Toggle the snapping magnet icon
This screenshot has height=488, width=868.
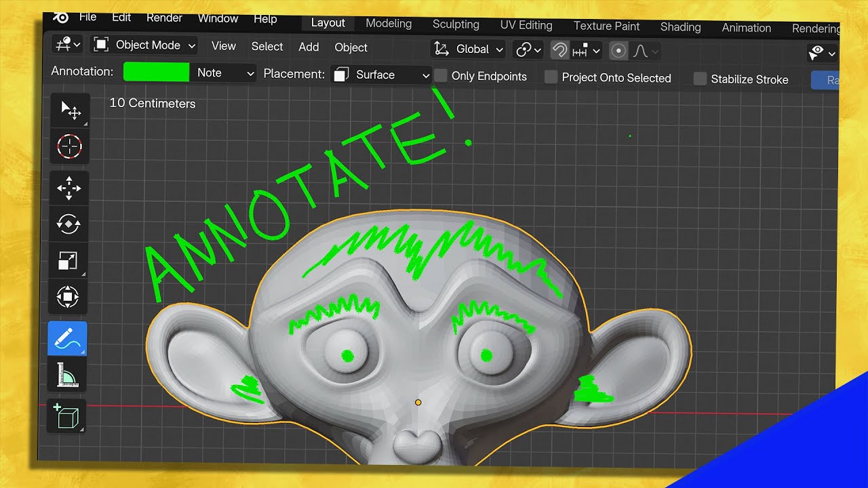coord(559,50)
